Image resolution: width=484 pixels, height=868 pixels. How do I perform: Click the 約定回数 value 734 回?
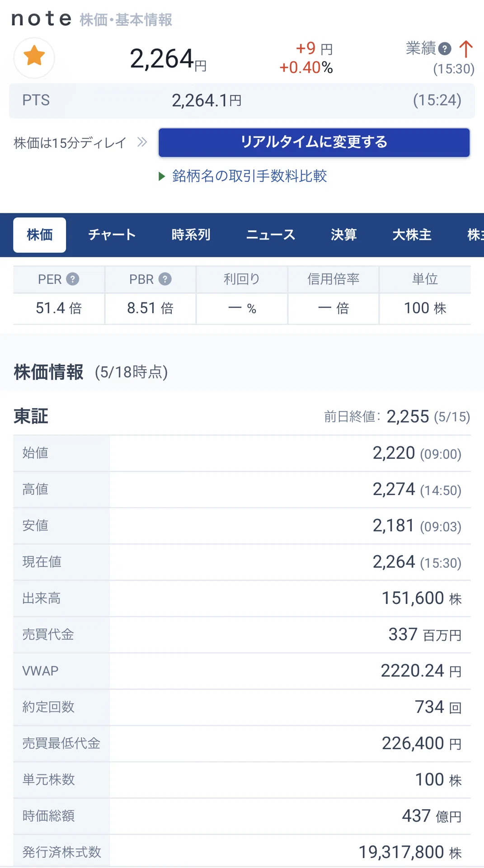pyautogui.click(x=438, y=707)
